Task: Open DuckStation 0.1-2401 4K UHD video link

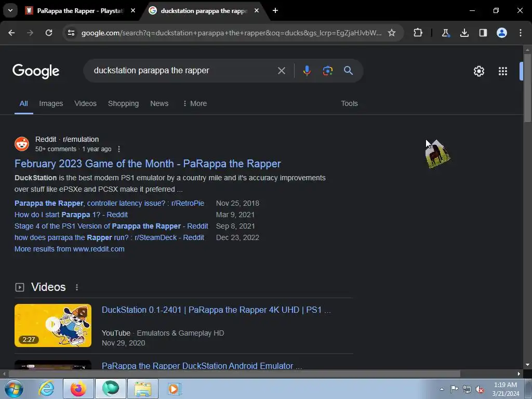Action: tap(216, 310)
